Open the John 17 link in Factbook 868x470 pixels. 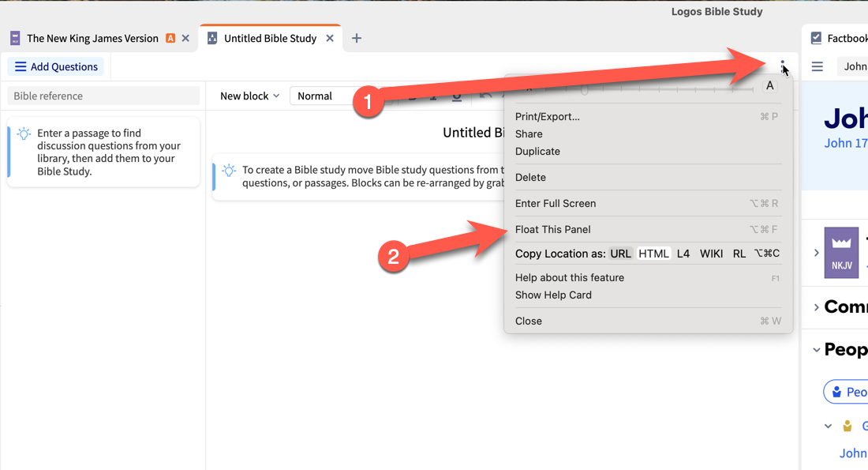[846, 143]
